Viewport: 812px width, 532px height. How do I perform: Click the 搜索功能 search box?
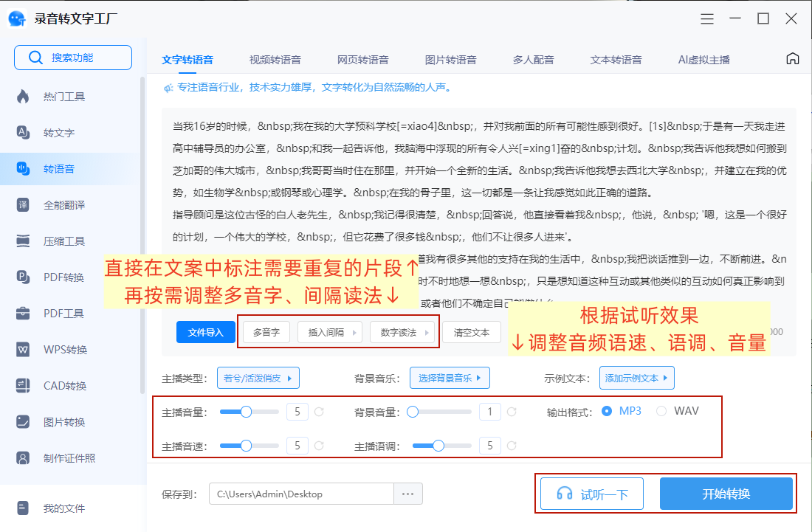click(73, 58)
